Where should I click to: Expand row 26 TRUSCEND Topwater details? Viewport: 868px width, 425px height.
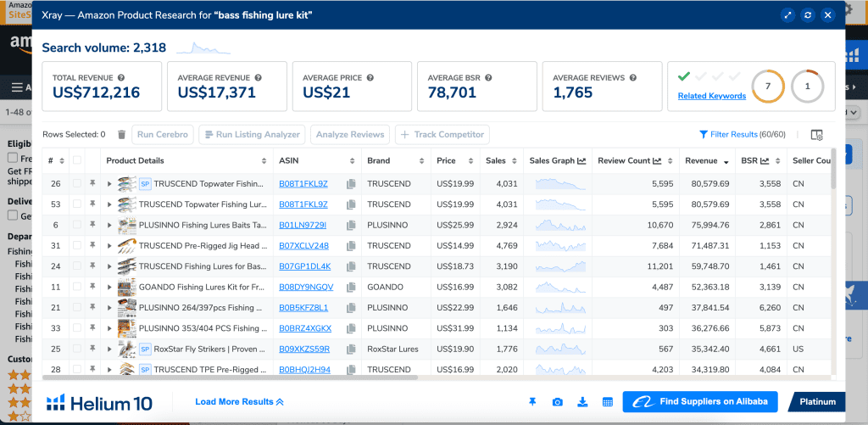(109, 184)
